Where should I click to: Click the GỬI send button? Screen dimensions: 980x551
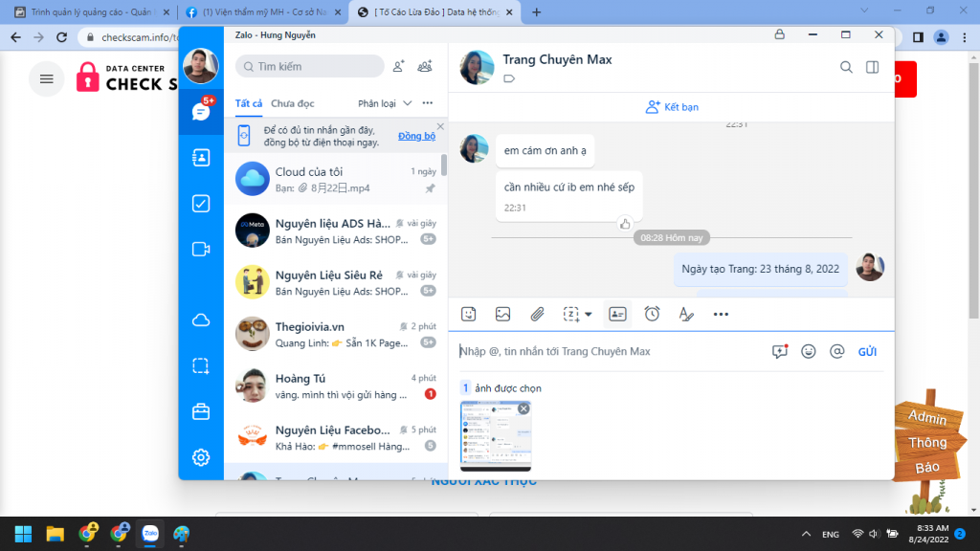(867, 351)
